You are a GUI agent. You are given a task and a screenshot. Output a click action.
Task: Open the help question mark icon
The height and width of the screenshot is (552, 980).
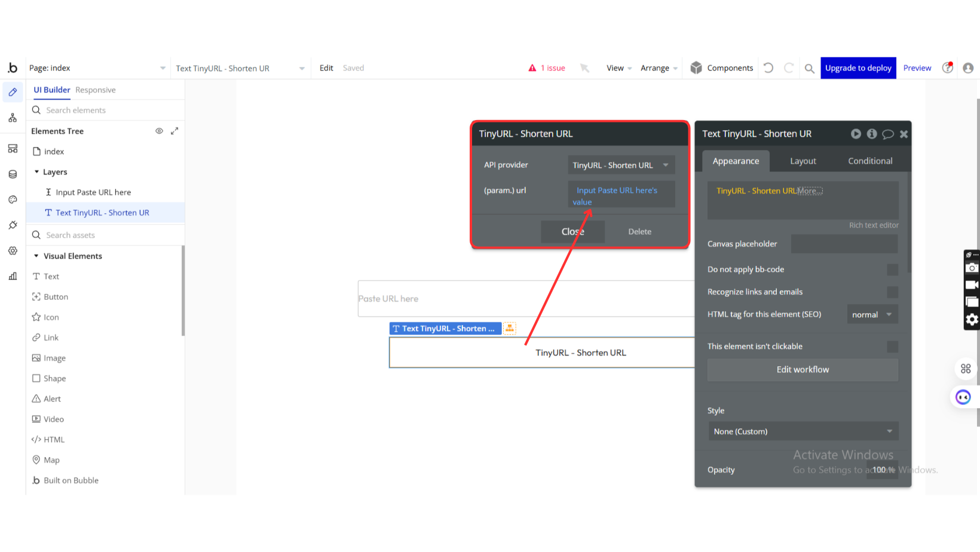pyautogui.click(x=948, y=68)
